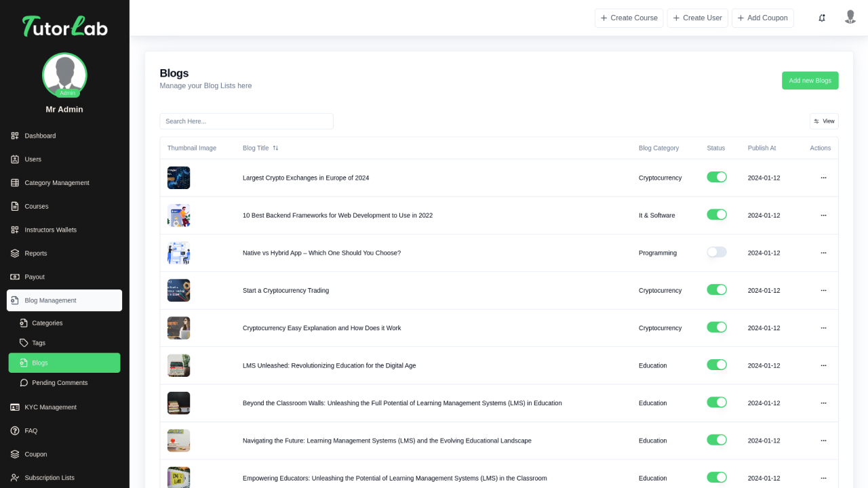Click inside the Search Here field
Screen dimensions: 868x488
click(246, 121)
